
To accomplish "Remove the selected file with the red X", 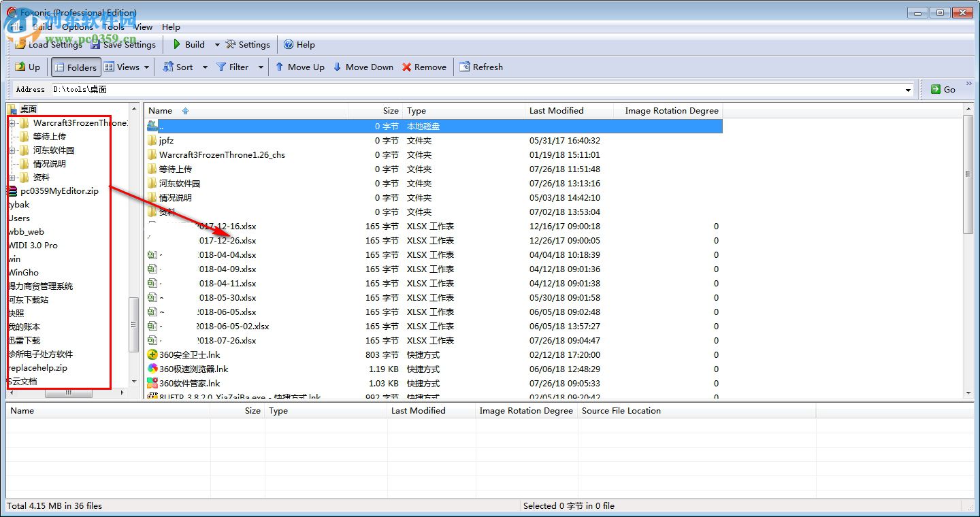I will click(424, 67).
